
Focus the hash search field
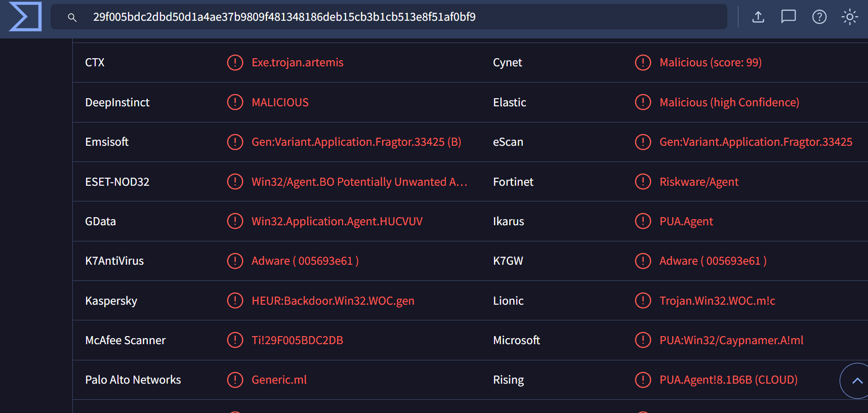click(x=389, y=17)
